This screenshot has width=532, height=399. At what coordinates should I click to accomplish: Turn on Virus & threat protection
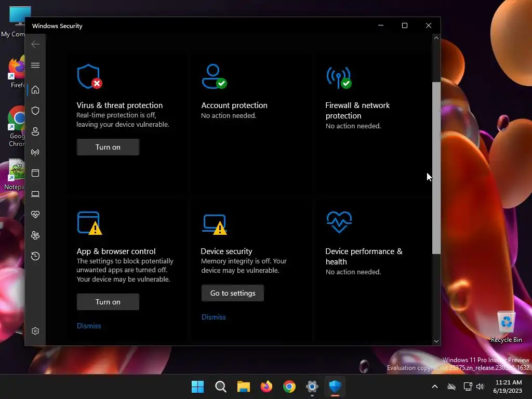pyautogui.click(x=108, y=147)
